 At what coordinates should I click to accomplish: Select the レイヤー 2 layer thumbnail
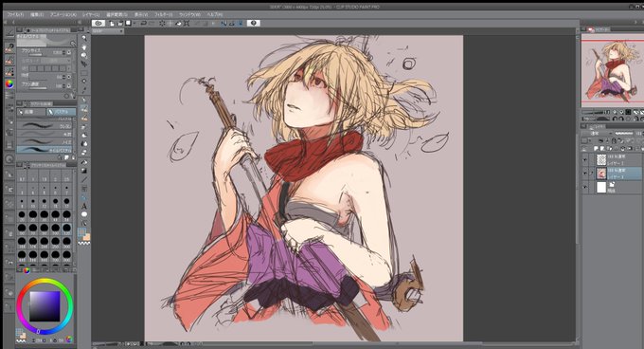click(601, 159)
